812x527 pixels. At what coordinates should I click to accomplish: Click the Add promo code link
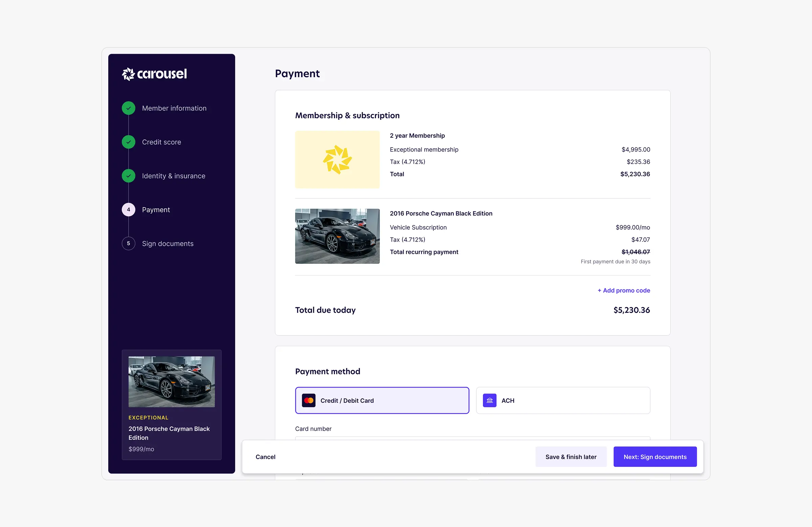[x=623, y=290]
